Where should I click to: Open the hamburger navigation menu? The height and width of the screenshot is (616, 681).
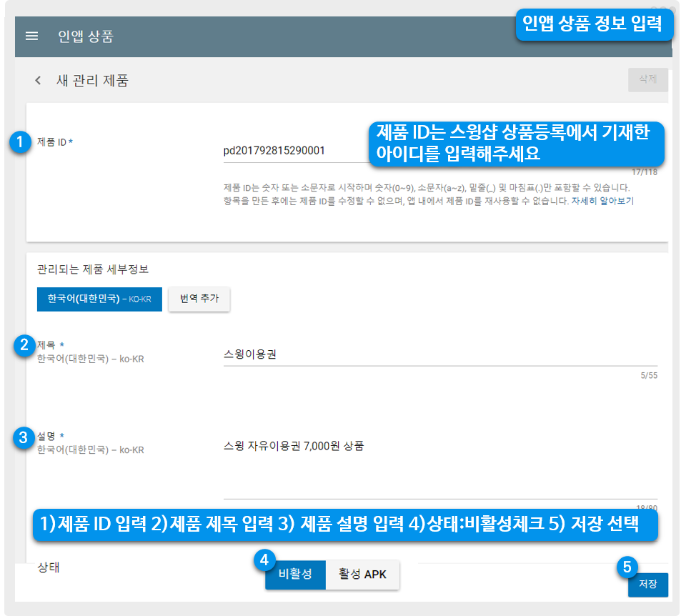(31, 36)
